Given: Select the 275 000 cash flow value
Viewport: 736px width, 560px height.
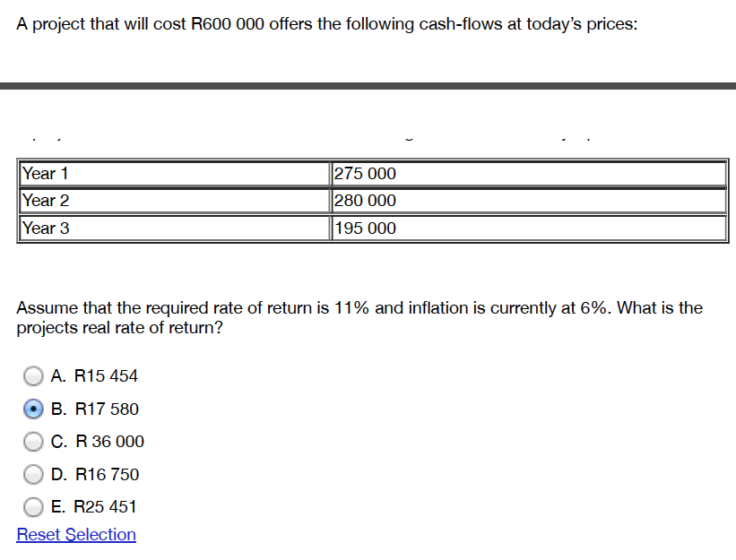Looking at the screenshot, I should coord(362,173).
